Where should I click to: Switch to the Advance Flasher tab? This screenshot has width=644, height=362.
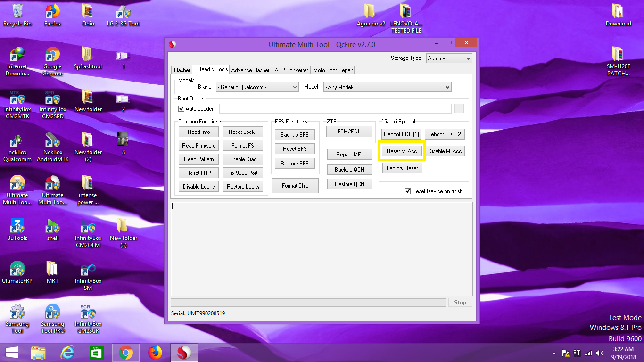tap(250, 70)
